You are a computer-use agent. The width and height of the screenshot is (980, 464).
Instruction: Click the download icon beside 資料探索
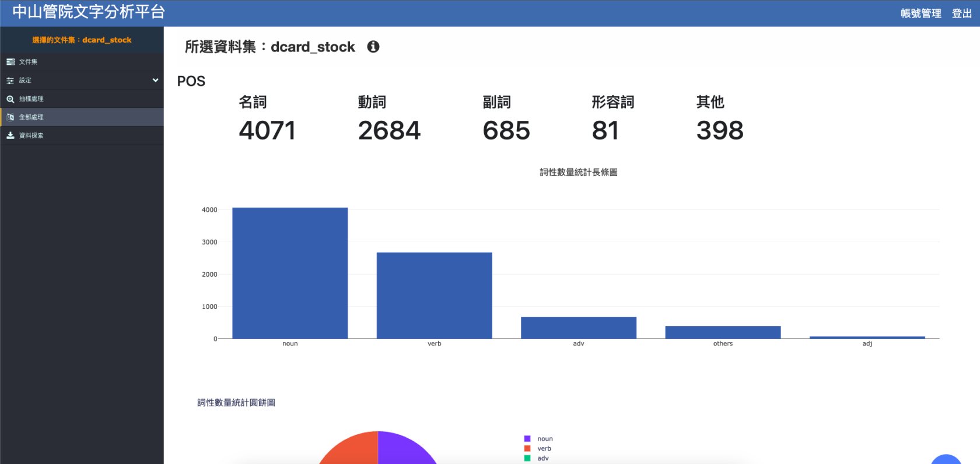tap(10, 135)
